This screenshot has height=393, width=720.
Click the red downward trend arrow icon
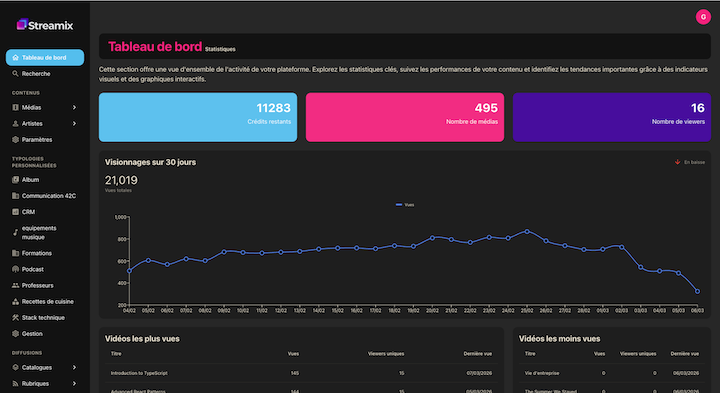(677, 162)
